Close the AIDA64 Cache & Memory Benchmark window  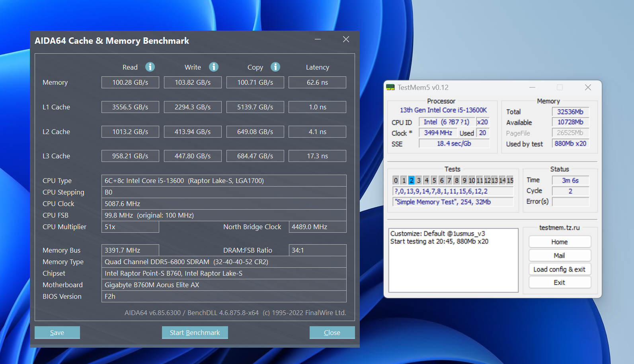click(x=346, y=39)
